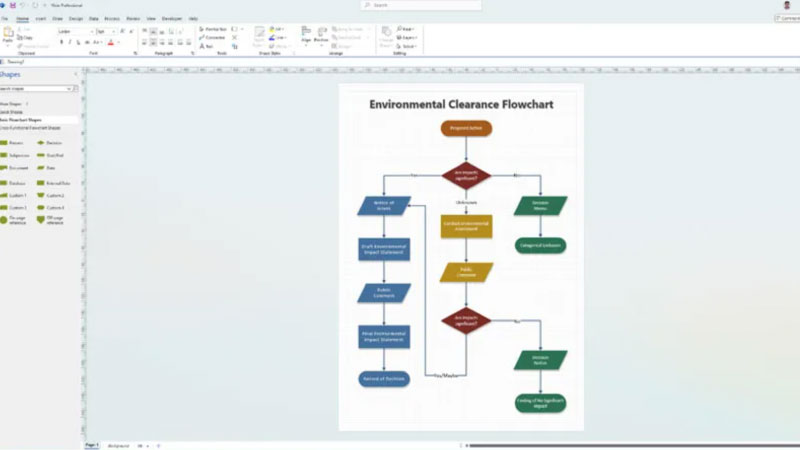The image size is (800, 450).
Task: Select the Custom 3 shape in stencil
Action: pos(13,208)
